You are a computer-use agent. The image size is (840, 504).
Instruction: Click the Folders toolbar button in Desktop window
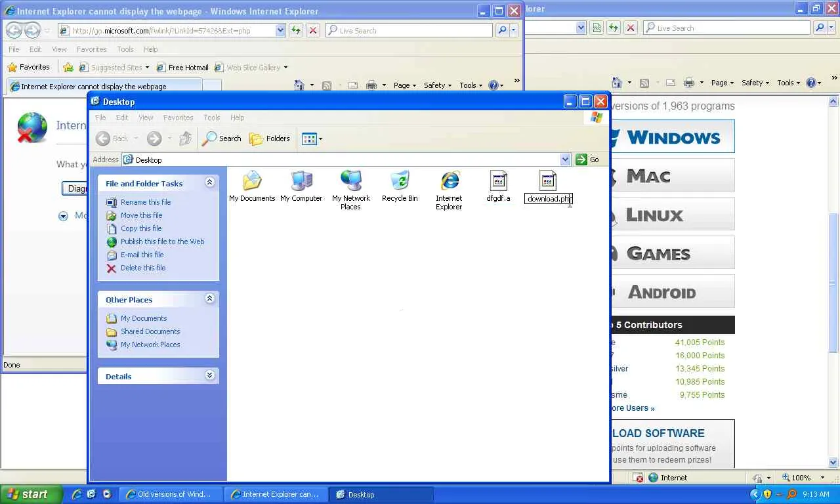click(x=270, y=138)
